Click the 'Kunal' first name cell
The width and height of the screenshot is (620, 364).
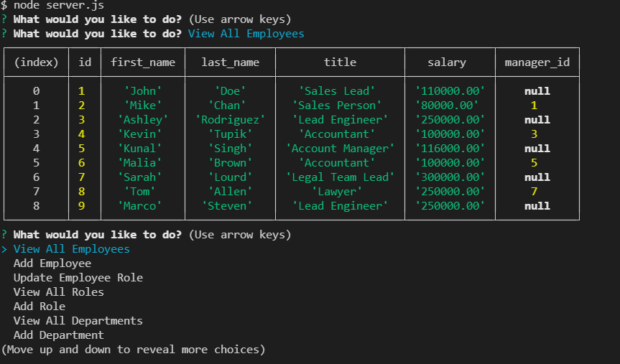point(139,149)
